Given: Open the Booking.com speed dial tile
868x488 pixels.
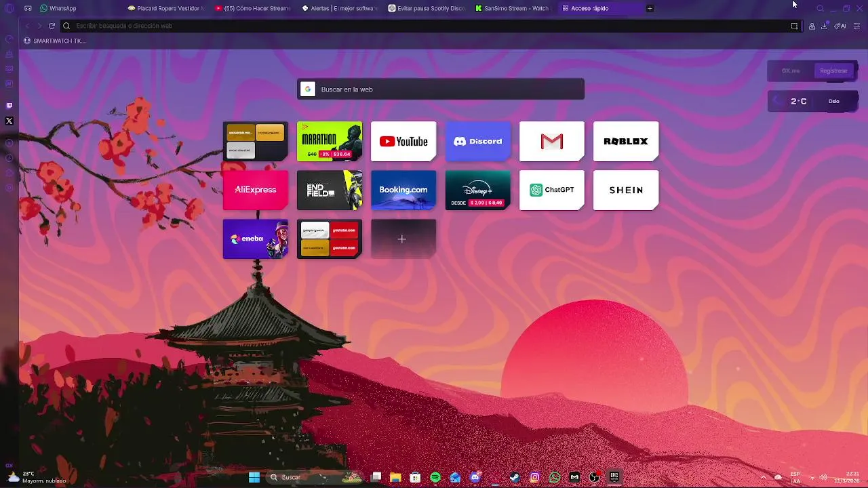Looking at the screenshot, I should [x=403, y=190].
